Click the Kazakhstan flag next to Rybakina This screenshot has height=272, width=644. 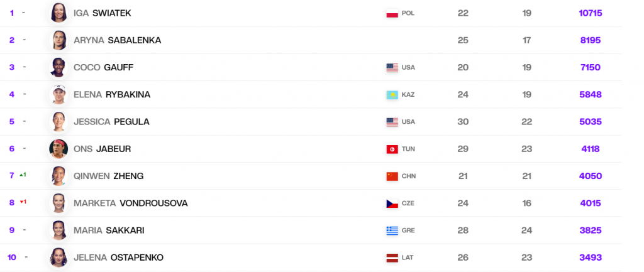(392, 95)
